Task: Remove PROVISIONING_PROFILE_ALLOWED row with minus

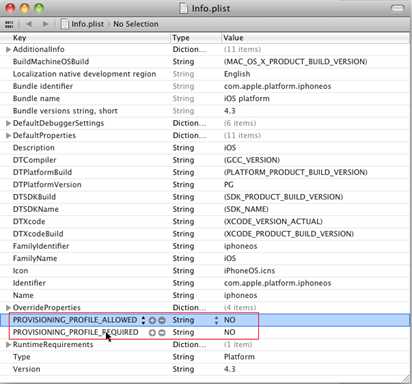Action: (x=162, y=320)
